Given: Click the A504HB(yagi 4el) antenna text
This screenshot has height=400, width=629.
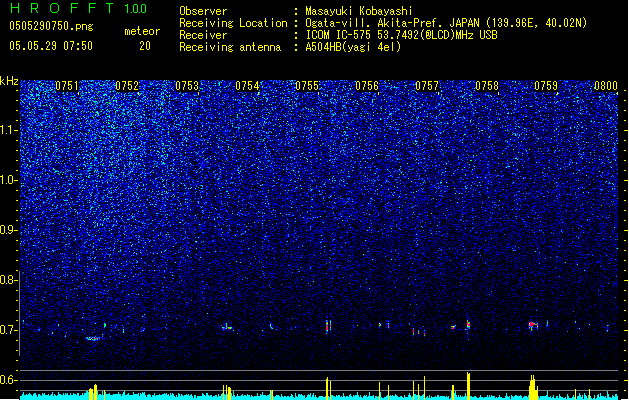Looking at the screenshot, I should (x=353, y=47).
